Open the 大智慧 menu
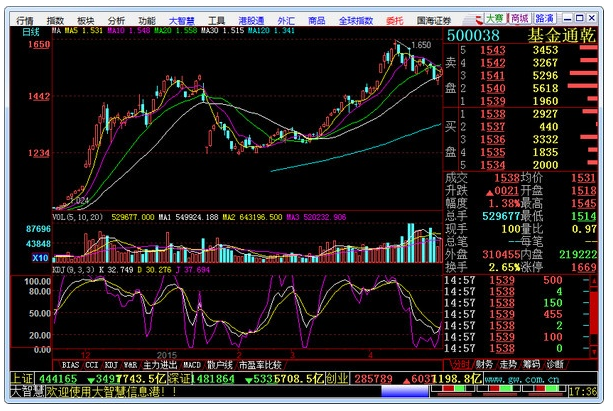The width and height of the screenshot is (613, 411). [181, 20]
